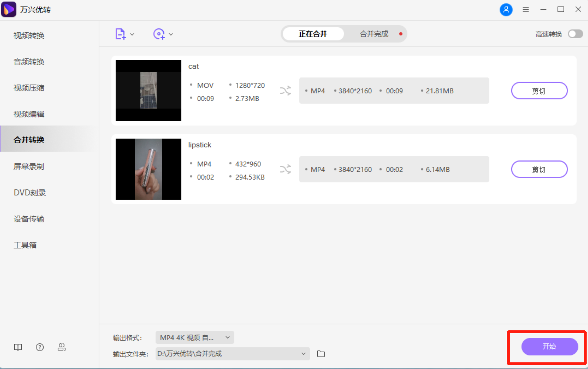
Task: Select 视频压缩 in the sidebar
Action: [x=29, y=88]
